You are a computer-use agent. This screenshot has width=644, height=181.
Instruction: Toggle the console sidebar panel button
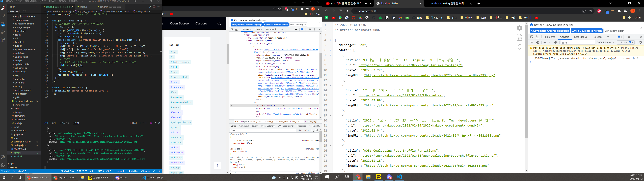(x=532, y=43)
